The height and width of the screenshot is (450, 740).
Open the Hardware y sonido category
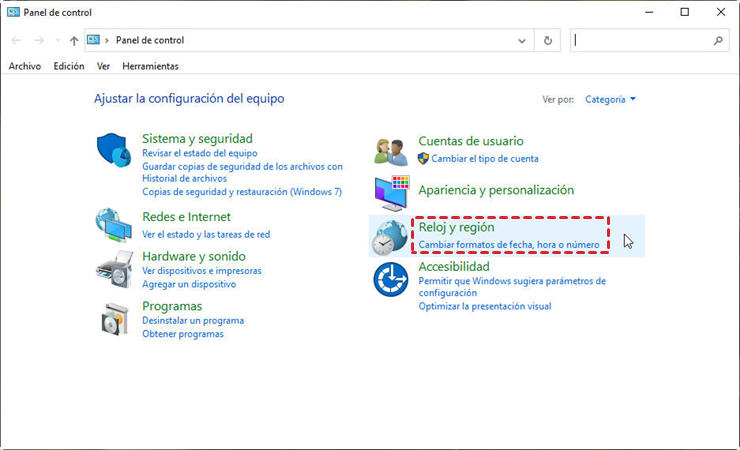[x=194, y=257]
